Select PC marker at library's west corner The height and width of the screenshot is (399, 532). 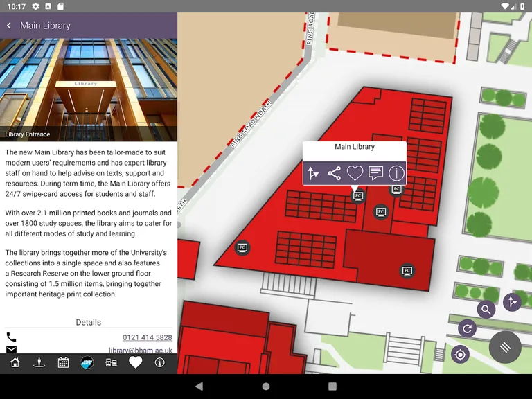[242, 248]
